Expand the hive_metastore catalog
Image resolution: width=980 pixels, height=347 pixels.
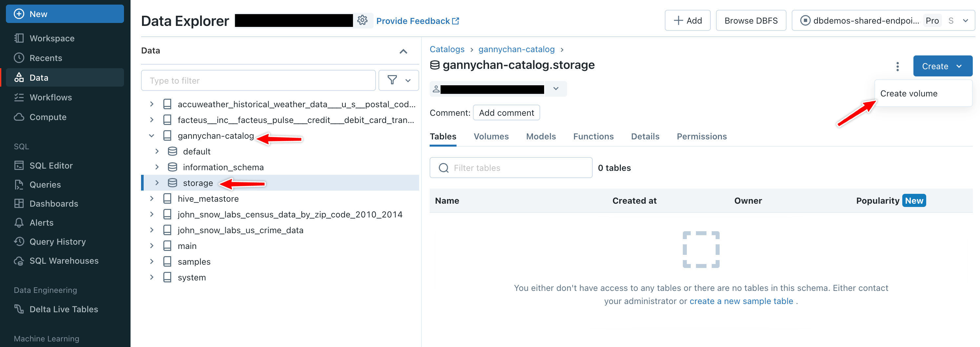[x=152, y=199]
